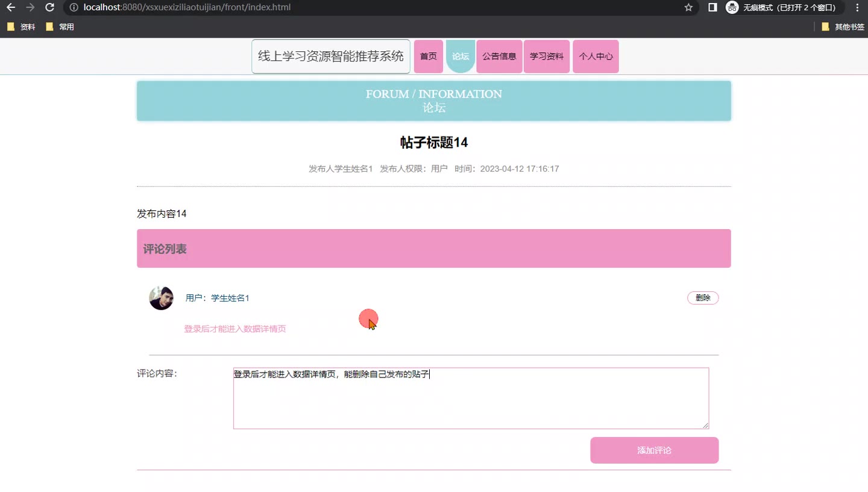The width and height of the screenshot is (868, 492).
Task: Click the address bar URL
Action: click(x=187, y=8)
